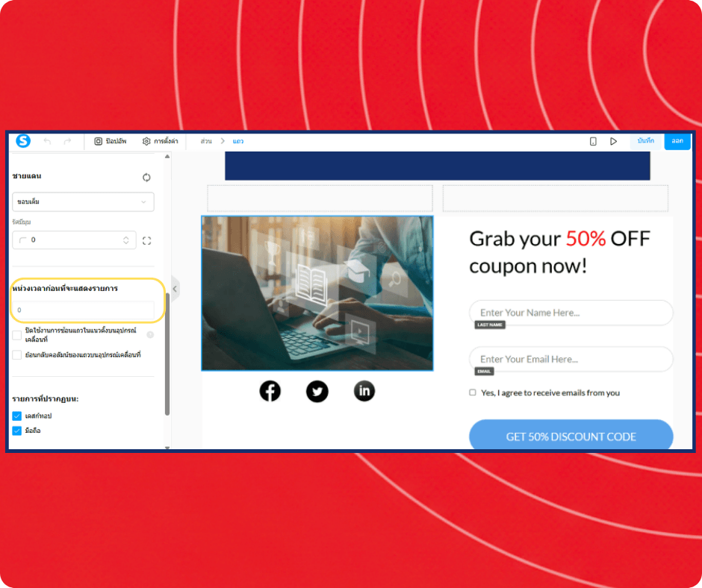
Task: Click the help icon beside stacking option
Action: click(150, 335)
